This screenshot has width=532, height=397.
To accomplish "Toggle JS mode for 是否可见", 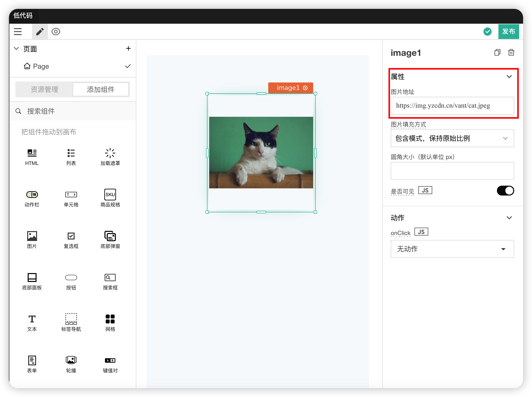I will click(425, 190).
